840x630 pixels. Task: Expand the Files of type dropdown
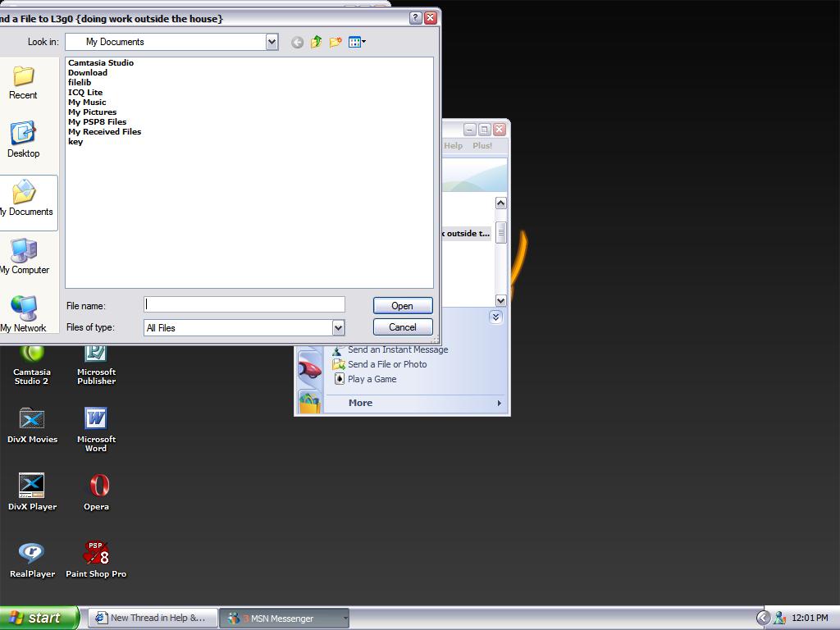point(337,327)
